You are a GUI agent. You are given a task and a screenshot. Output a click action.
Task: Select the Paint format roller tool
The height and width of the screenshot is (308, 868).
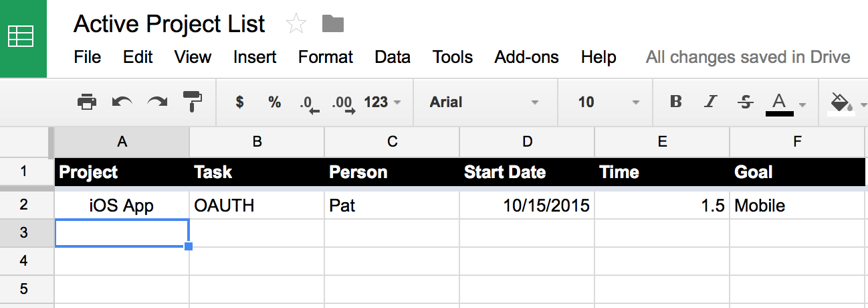(193, 102)
